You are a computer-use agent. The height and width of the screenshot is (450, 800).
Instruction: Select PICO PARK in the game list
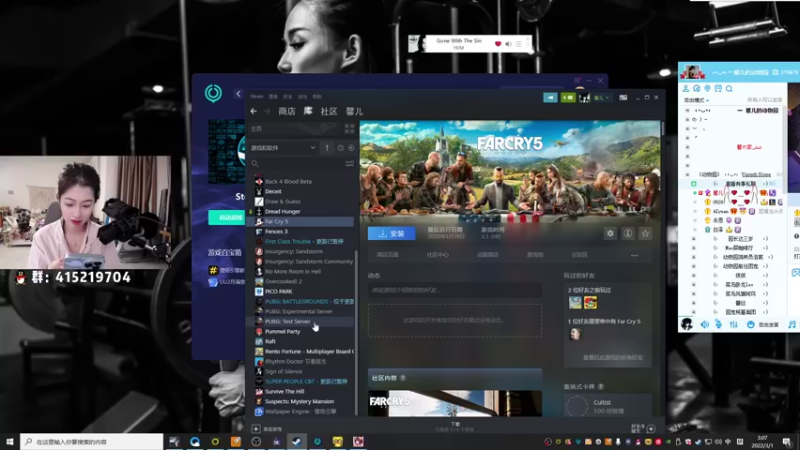pos(302,291)
